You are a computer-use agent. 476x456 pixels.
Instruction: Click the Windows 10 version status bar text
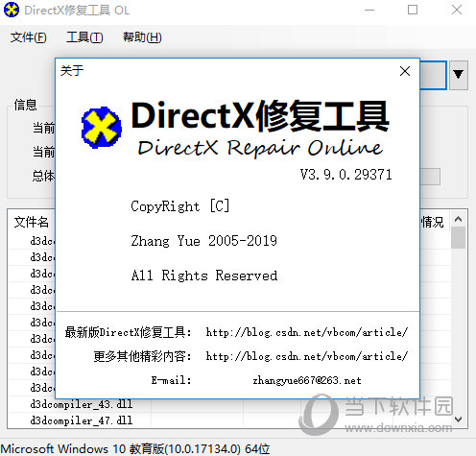pos(135,448)
